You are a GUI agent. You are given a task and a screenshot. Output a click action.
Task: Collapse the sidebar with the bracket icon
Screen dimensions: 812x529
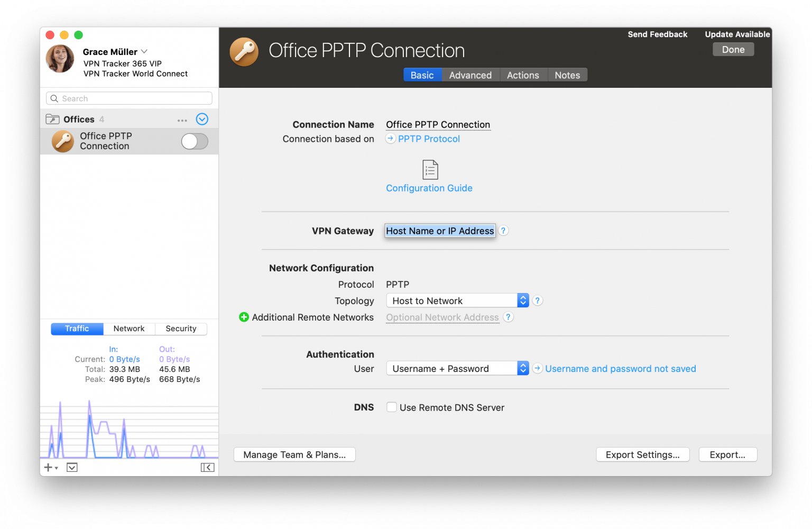208,467
